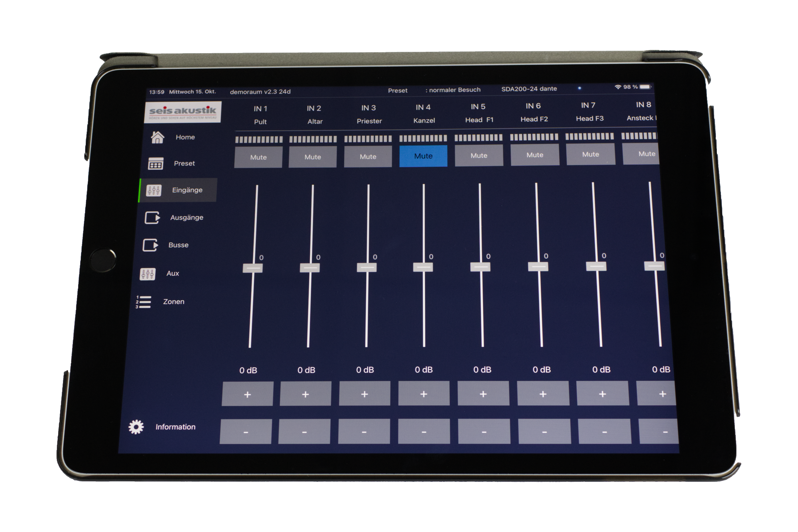
Task: Click the Aux fader icon
Action: pyautogui.click(x=148, y=274)
